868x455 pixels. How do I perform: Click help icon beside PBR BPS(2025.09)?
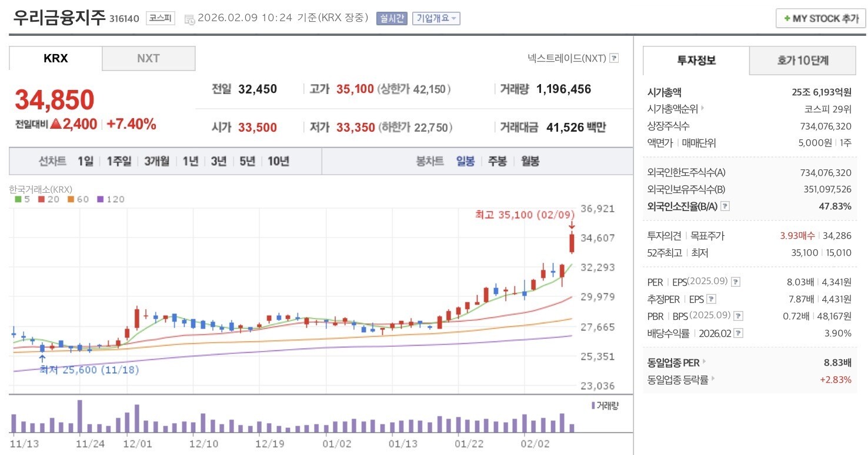pos(738,316)
